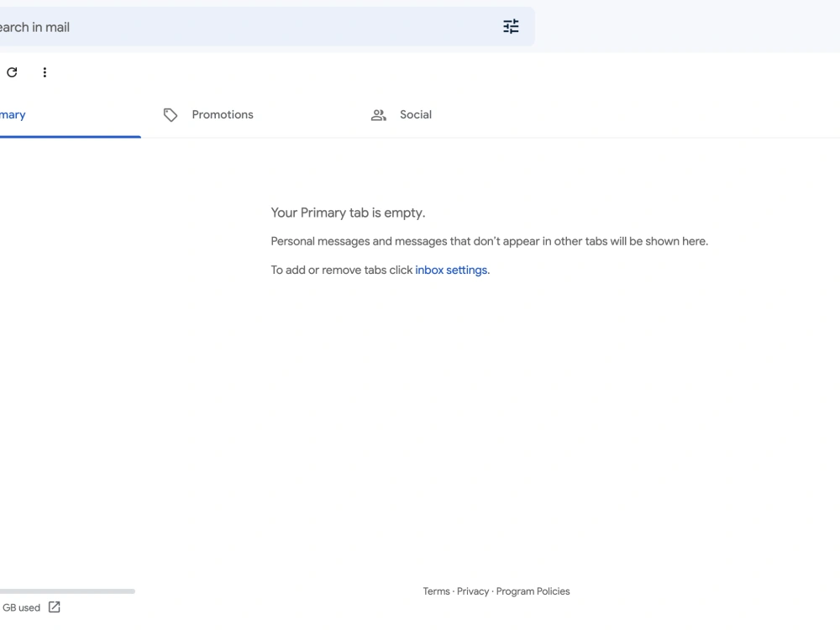840x630 pixels.
Task: Open the More options three-dot menu
Action: coord(45,72)
